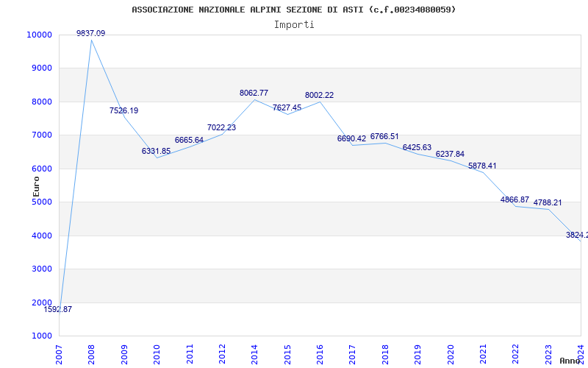Click the 5000 y-axis tick label

[42, 202]
